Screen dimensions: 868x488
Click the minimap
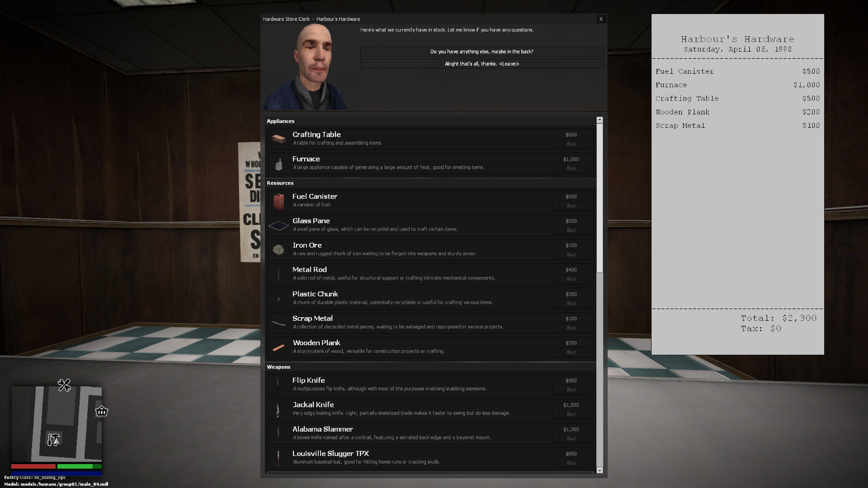coord(57,424)
